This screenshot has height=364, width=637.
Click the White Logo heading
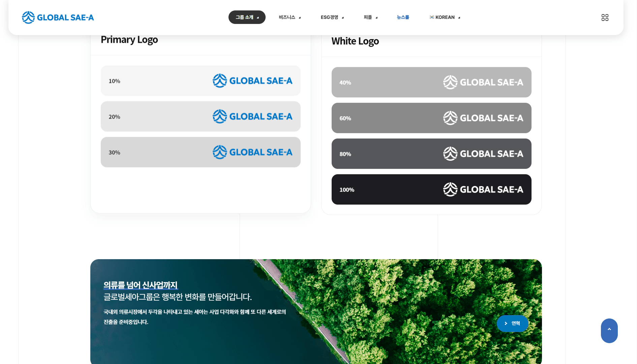[355, 41]
